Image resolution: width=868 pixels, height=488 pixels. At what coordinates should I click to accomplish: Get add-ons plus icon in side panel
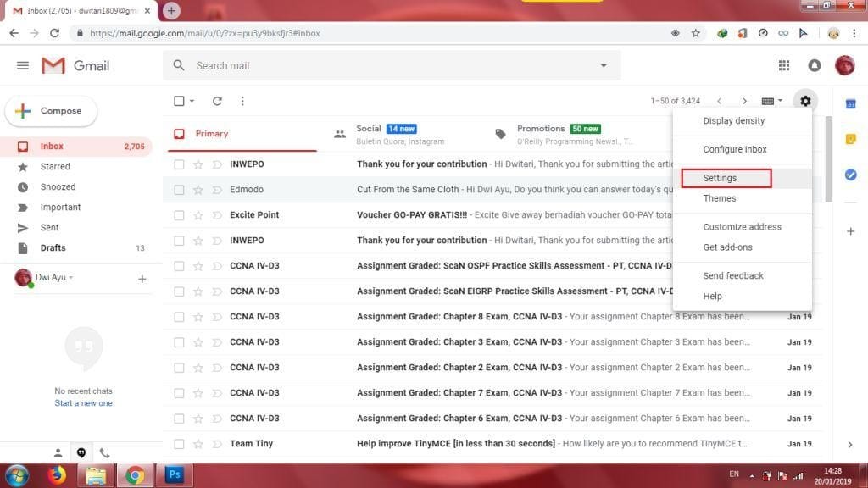point(851,231)
